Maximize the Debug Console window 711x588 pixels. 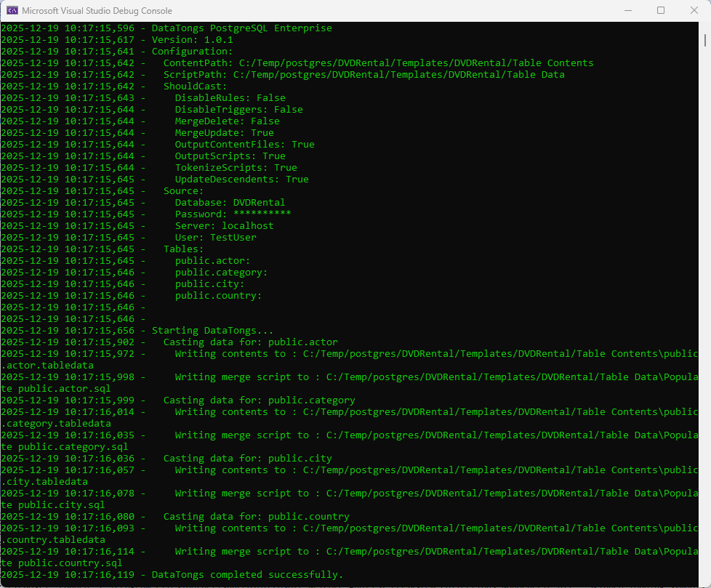[661, 10]
